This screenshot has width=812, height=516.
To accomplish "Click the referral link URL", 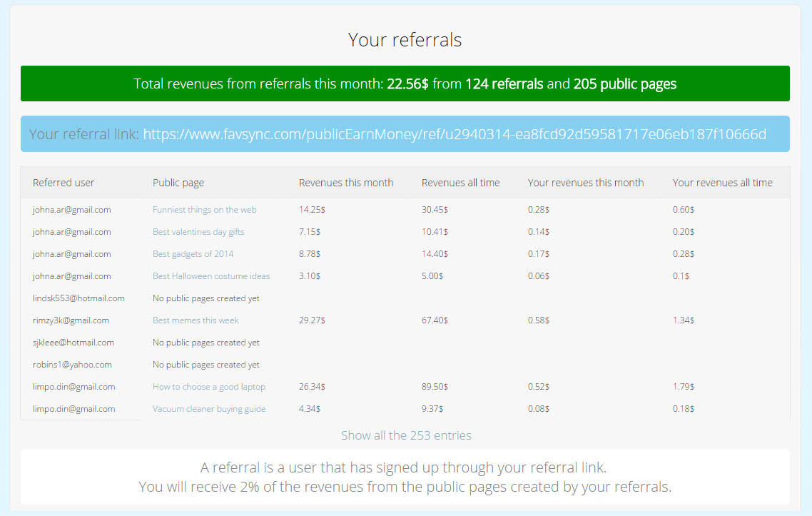I will tap(455, 134).
